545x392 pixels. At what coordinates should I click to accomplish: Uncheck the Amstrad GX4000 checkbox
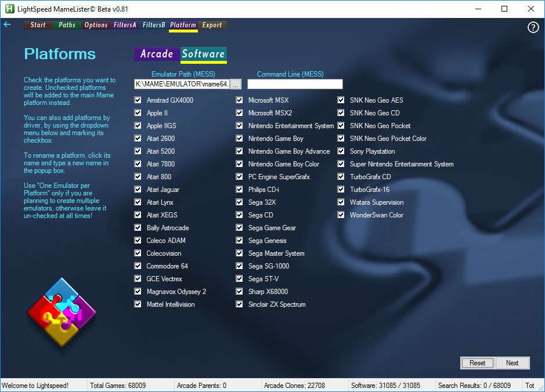(138, 100)
